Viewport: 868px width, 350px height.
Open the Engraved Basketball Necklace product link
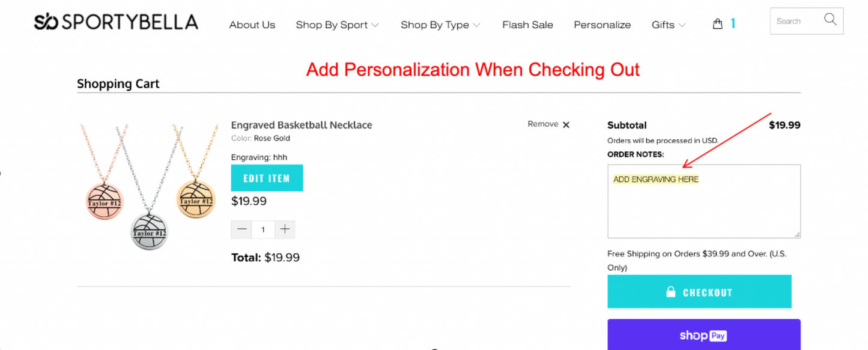(302, 125)
